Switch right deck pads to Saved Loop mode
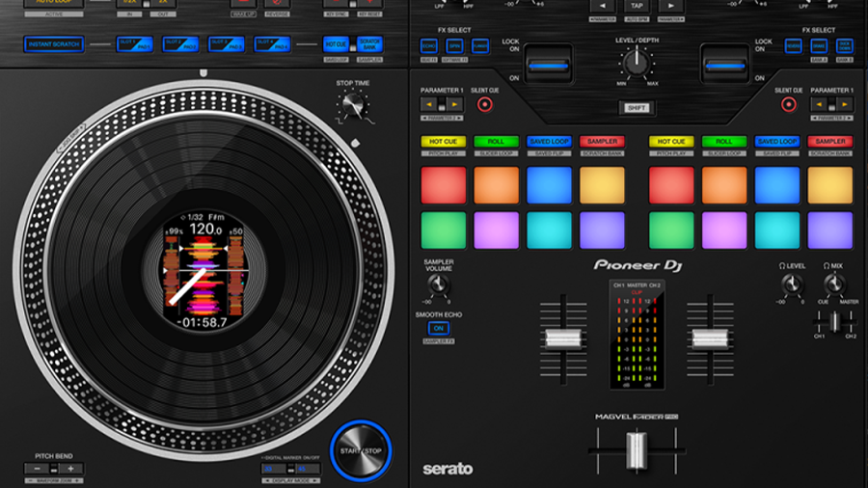Screen dimensions: 868x488 coord(777,142)
